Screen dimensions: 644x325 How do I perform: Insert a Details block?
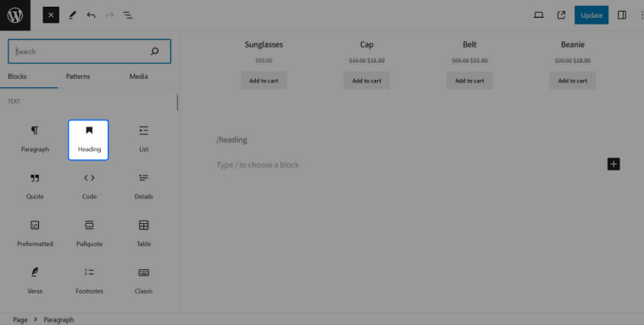[x=143, y=187]
